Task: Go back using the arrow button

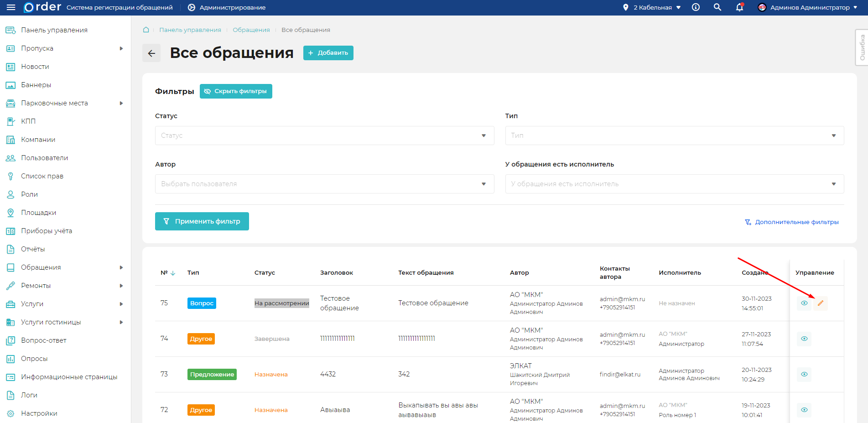Action: (151, 53)
